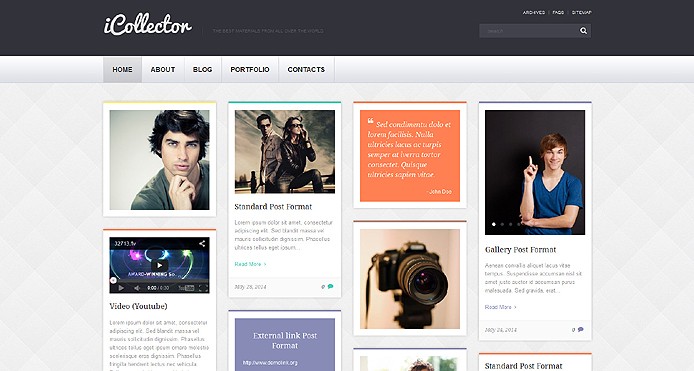Click the FAQs link in header
Viewport: 694px width, 371px height.
click(558, 12)
